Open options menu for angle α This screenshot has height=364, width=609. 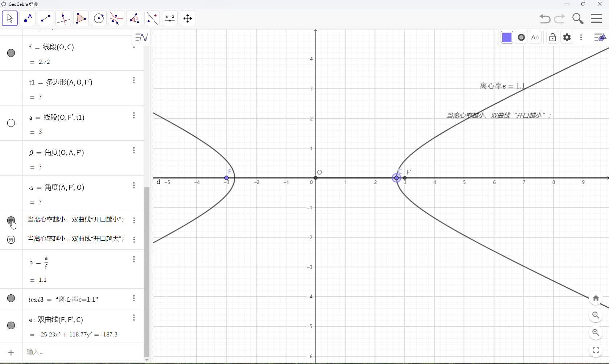point(134,185)
